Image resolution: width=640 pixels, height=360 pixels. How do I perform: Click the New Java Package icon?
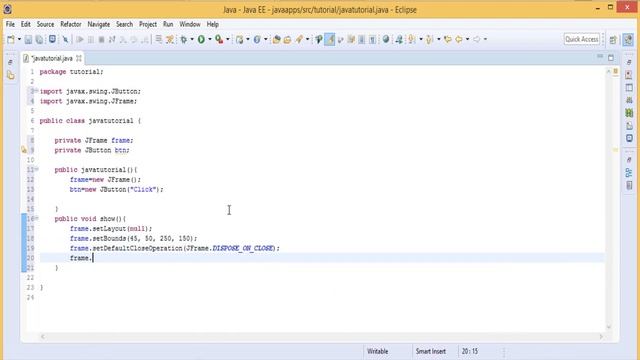click(x=240, y=39)
